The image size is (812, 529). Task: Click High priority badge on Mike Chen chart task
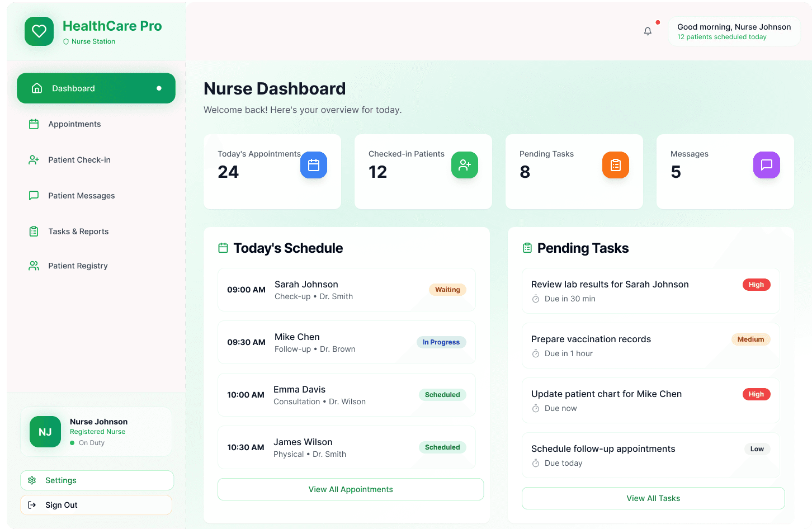click(756, 394)
